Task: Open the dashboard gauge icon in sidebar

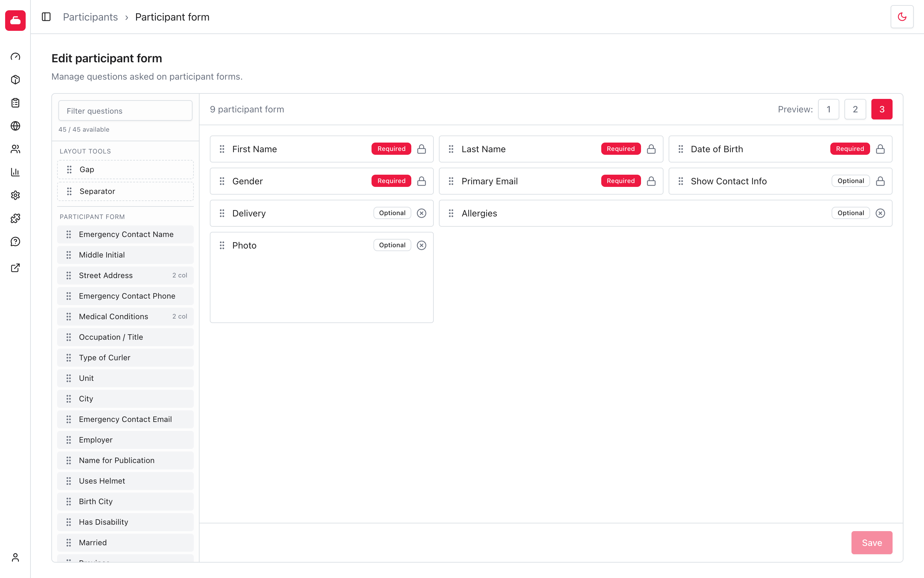Action: 15,57
